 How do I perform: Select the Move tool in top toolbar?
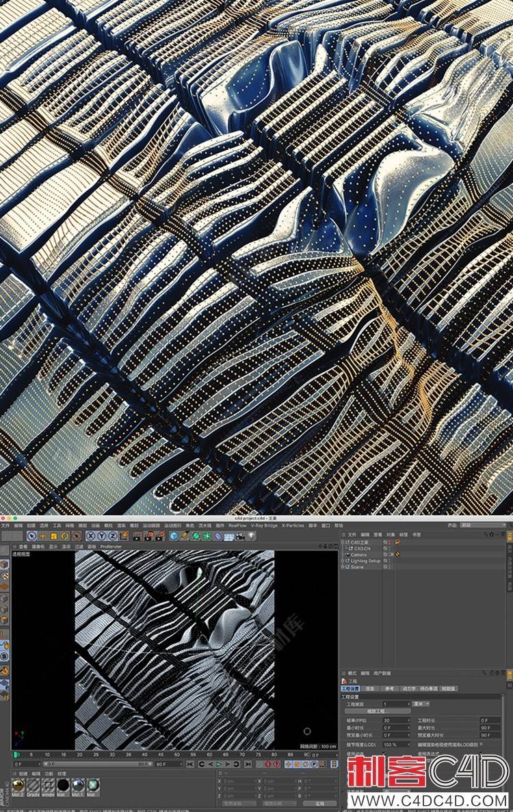(x=42, y=536)
